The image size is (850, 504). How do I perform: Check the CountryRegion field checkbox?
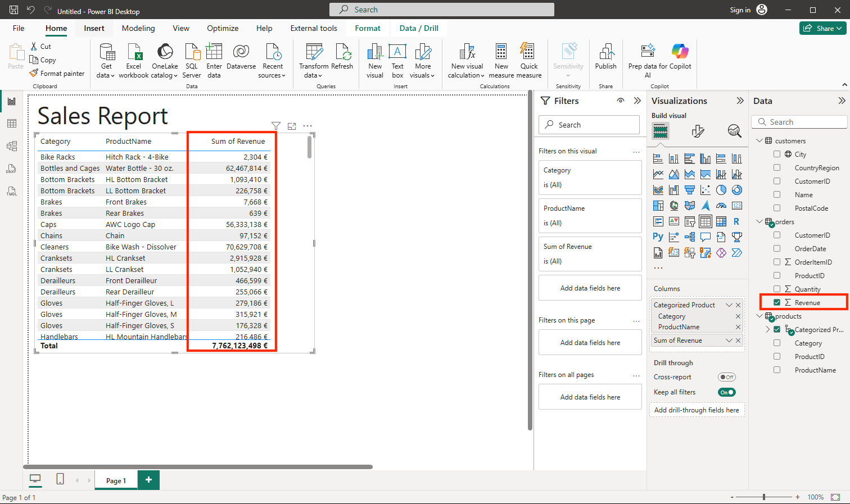(x=777, y=167)
